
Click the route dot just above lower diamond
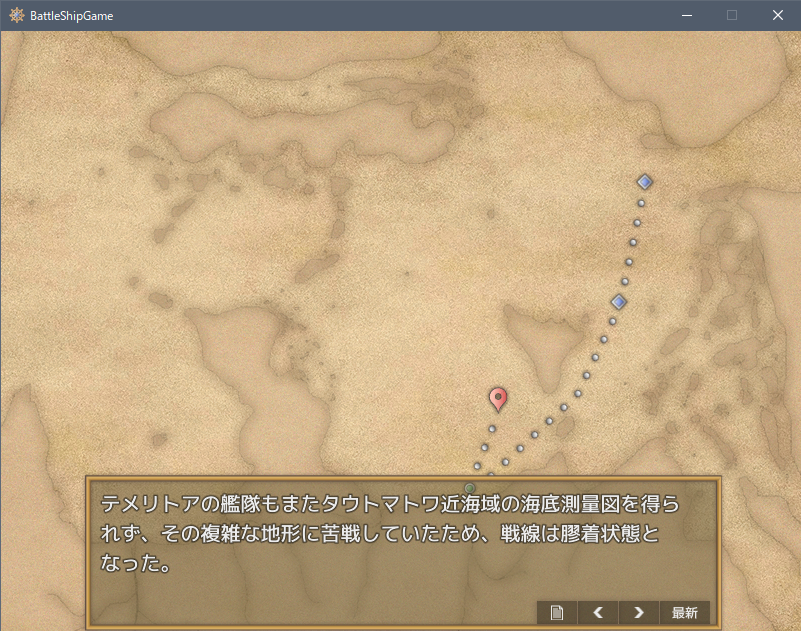pos(624,281)
